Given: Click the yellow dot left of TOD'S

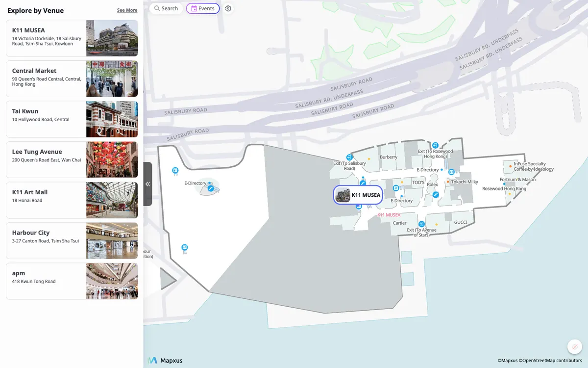Looking at the screenshot, I should pyautogui.click(x=402, y=182).
